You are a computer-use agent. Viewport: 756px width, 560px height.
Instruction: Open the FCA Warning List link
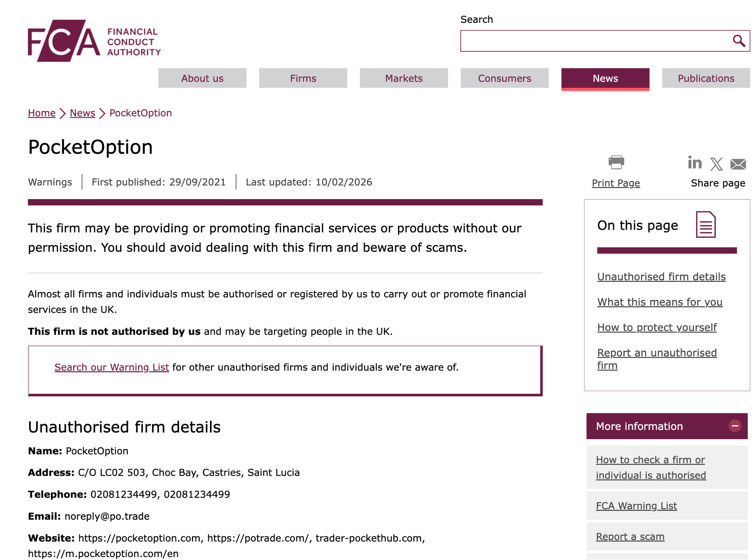[x=636, y=506]
